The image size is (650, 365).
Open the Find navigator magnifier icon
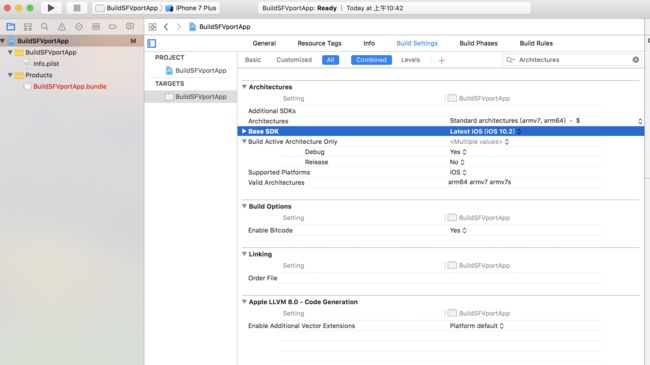pos(45,27)
